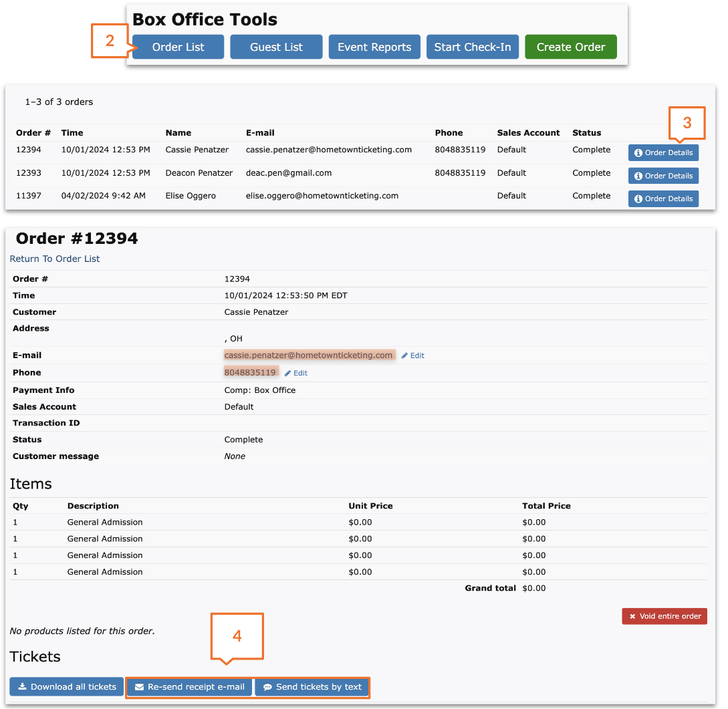Screen dimensions: 728x709
Task: Open Event Reports
Action: point(374,47)
